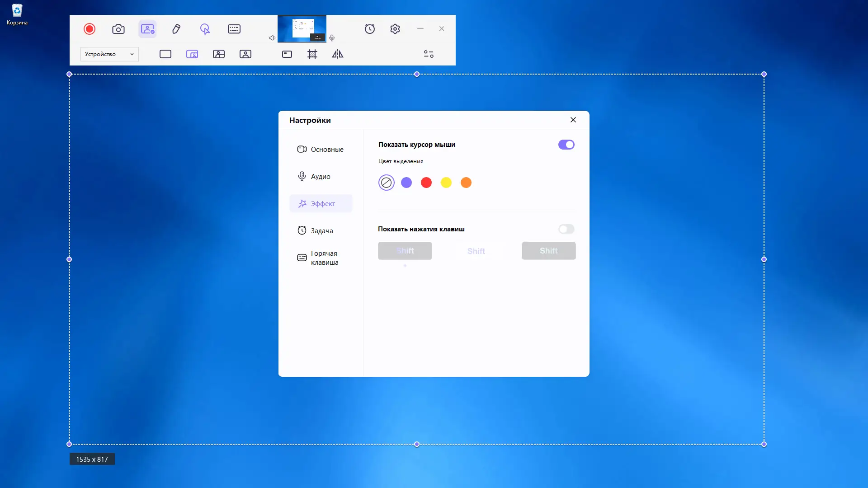Open the adjustment sliders options icon
The width and height of the screenshot is (868, 488).
pyautogui.click(x=429, y=54)
